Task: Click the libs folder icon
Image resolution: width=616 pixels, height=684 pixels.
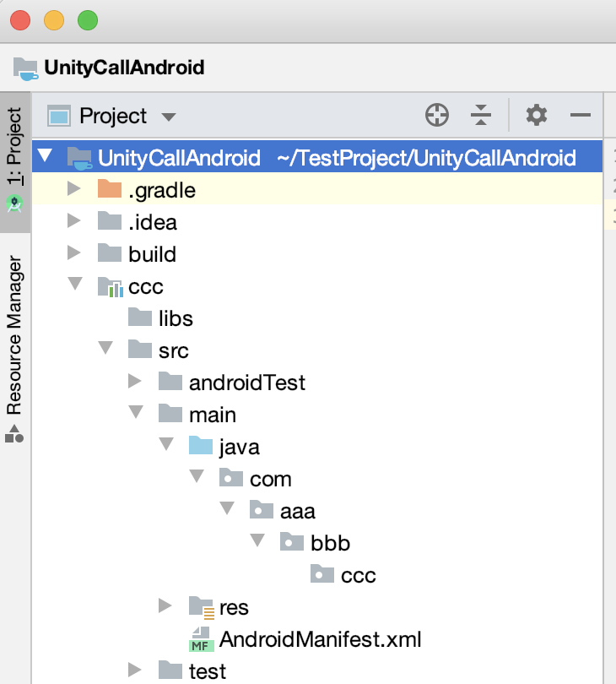Action: (x=140, y=318)
